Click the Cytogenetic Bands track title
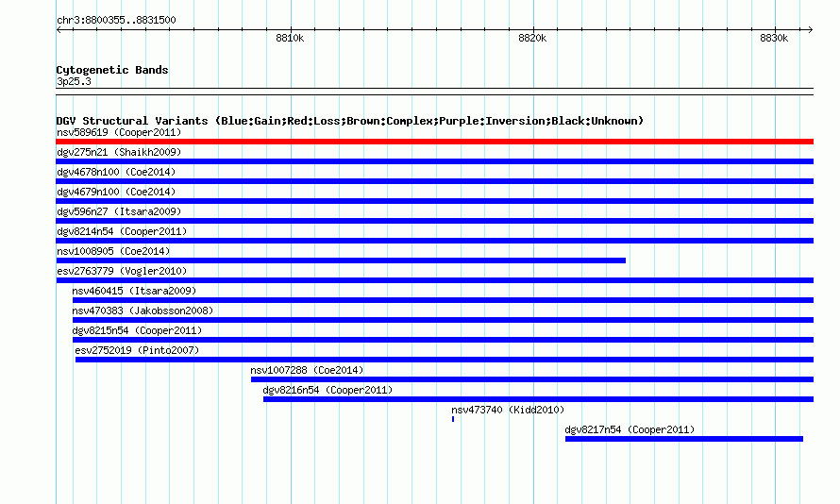 click(112, 70)
